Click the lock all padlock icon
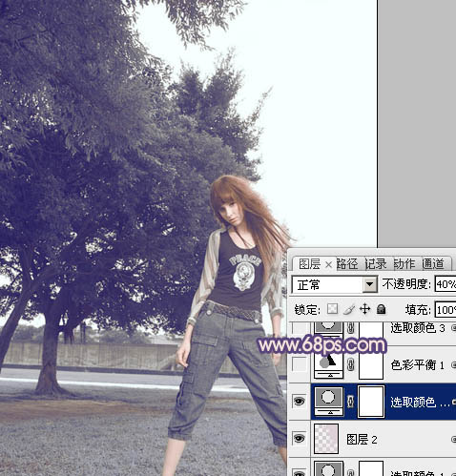 tap(381, 309)
